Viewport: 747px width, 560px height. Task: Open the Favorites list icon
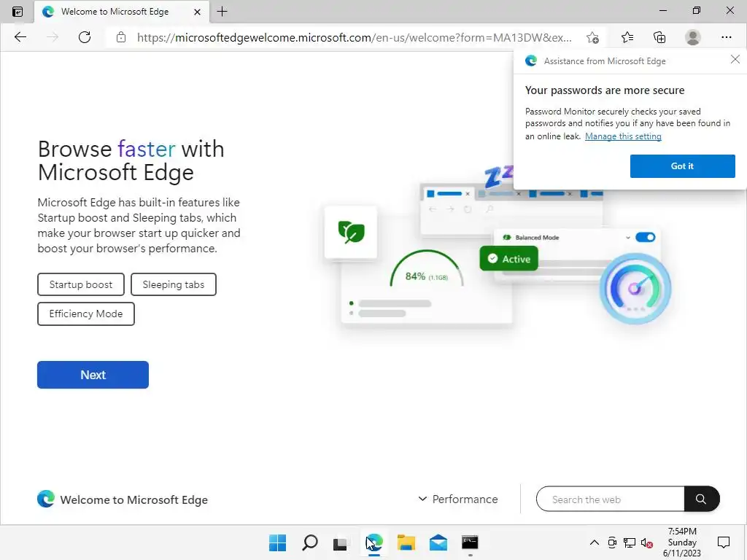click(x=627, y=37)
